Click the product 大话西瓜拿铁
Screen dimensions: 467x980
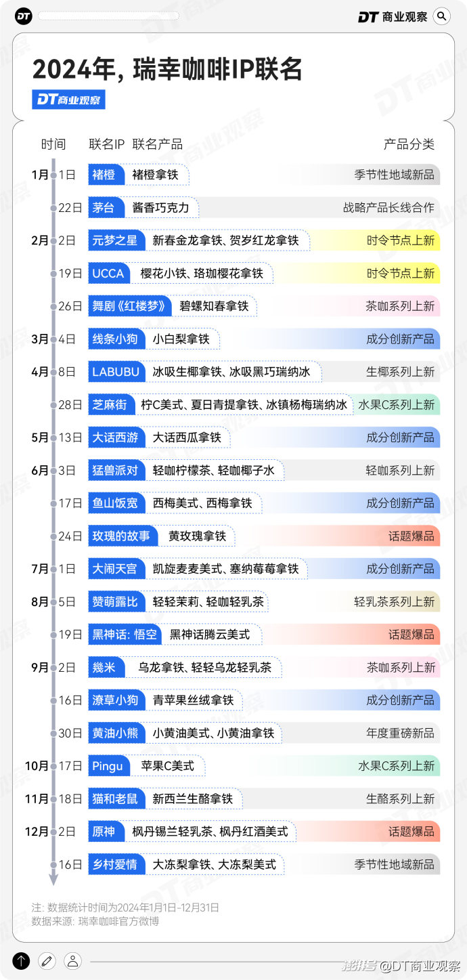click(x=187, y=438)
